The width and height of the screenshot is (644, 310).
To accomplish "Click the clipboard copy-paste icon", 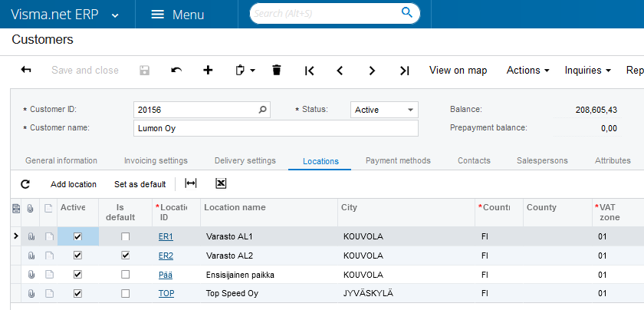I will click(240, 71).
